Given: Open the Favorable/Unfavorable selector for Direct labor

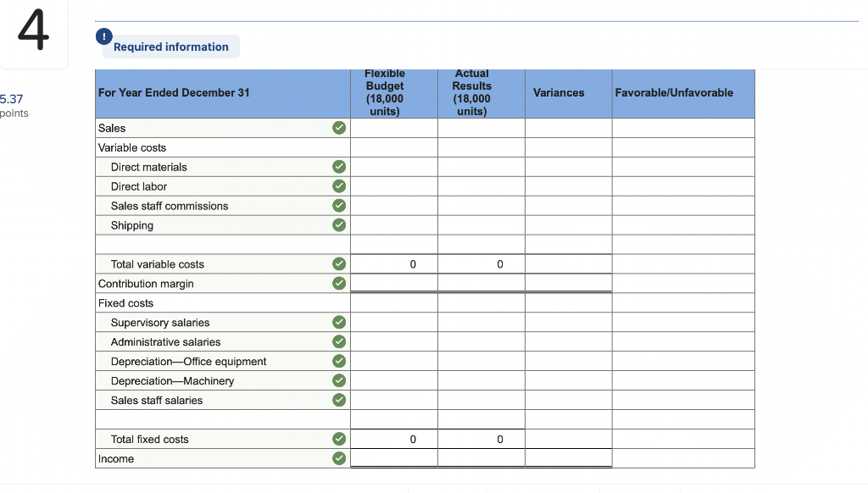Looking at the screenshot, I should [682, 186].
